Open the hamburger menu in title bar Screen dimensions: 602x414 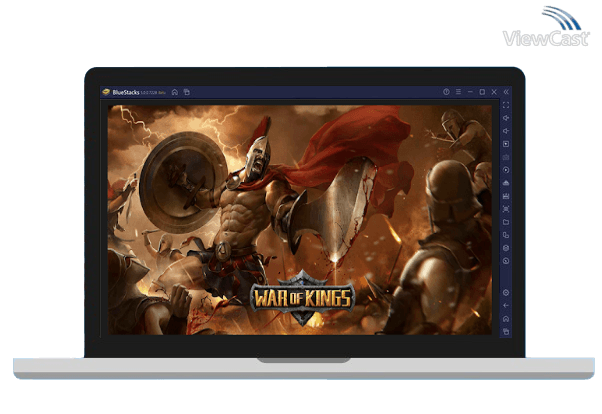tap(458, 92)
